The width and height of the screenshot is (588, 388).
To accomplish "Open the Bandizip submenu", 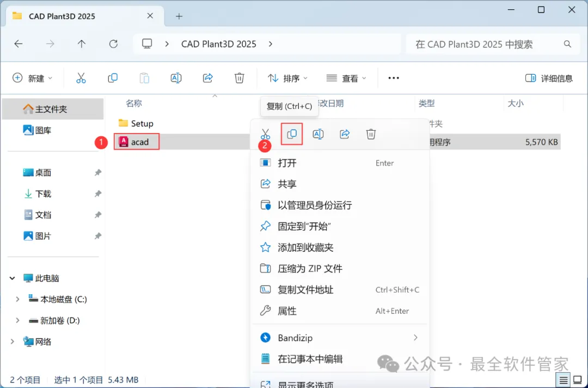I will point(340,338).
